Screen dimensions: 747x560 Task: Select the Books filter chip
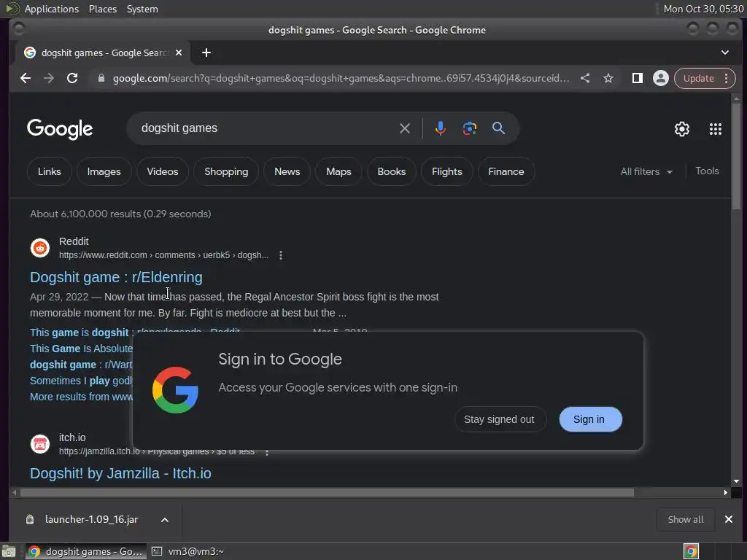[392, 171]
